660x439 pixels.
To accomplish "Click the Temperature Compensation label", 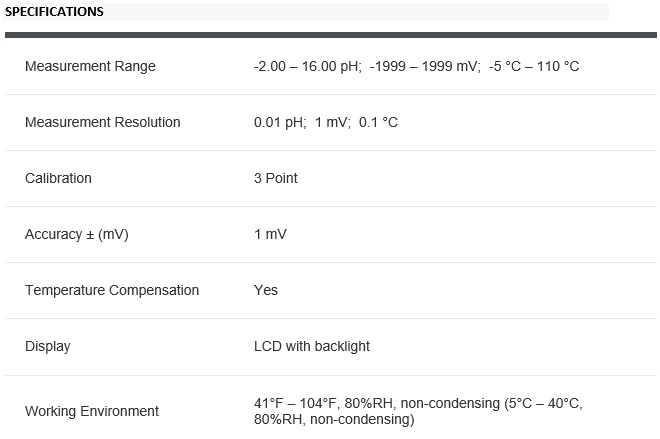I will [x=112, y=290].
